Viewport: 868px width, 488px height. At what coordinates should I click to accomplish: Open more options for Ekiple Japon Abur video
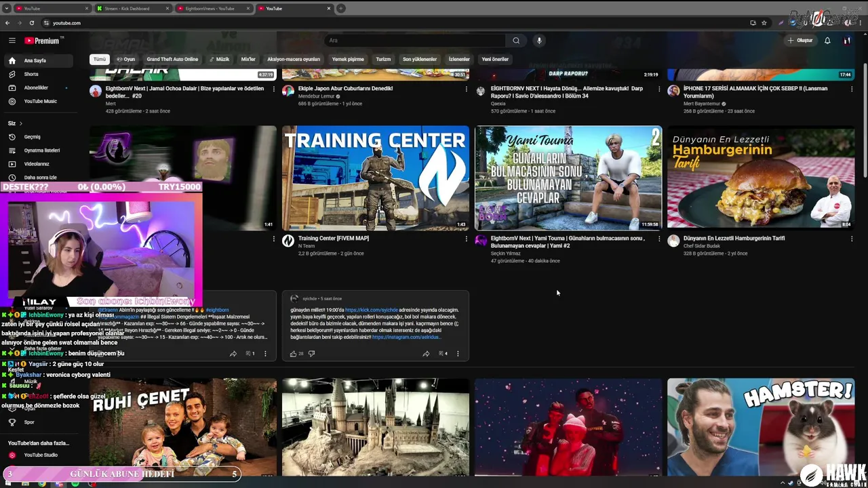[466, 89]
